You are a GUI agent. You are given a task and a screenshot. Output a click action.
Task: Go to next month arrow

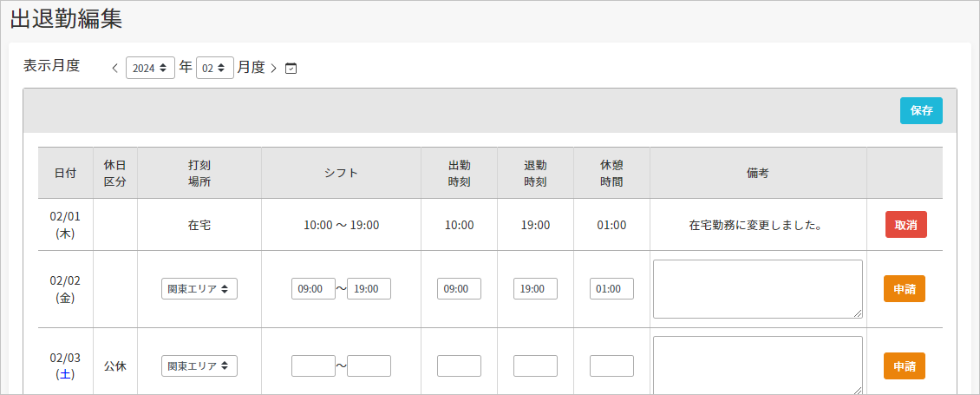pyautogui.click(x=274, y=69)
